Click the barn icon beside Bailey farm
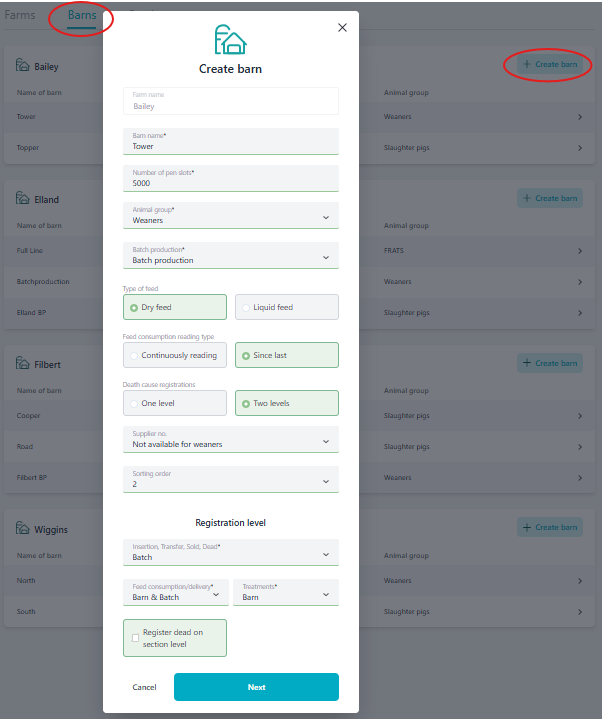Image resolution: width=602 pixels, height=719 pixels. click(x=23, y=66)
